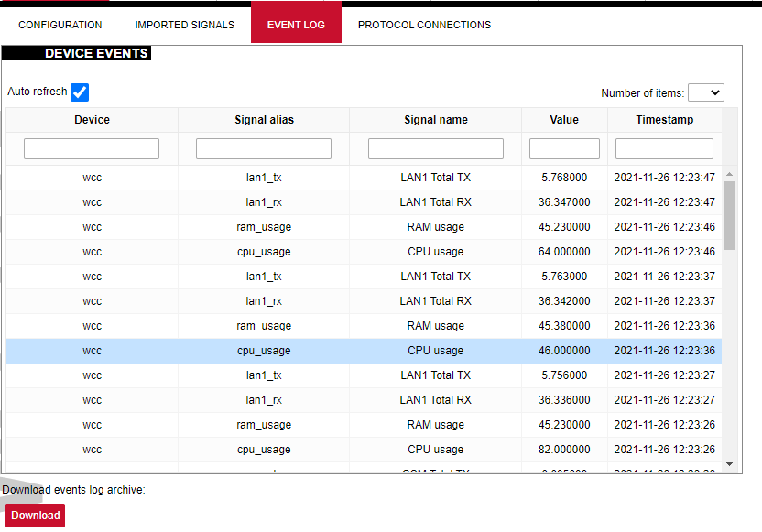Screen dimensions: 762x532
Task: Click the Download button for events log archive
Action: pyautogui.click(x=35, y=516)
